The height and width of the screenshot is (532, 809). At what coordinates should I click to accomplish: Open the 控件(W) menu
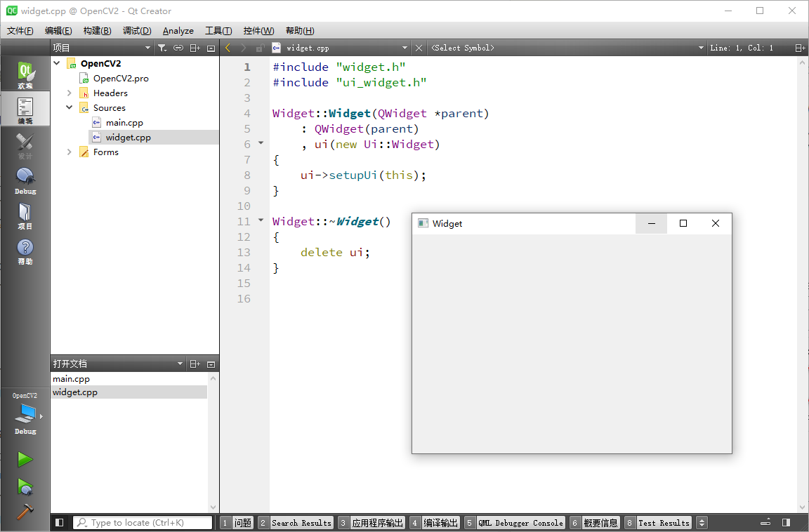[259, 30]
